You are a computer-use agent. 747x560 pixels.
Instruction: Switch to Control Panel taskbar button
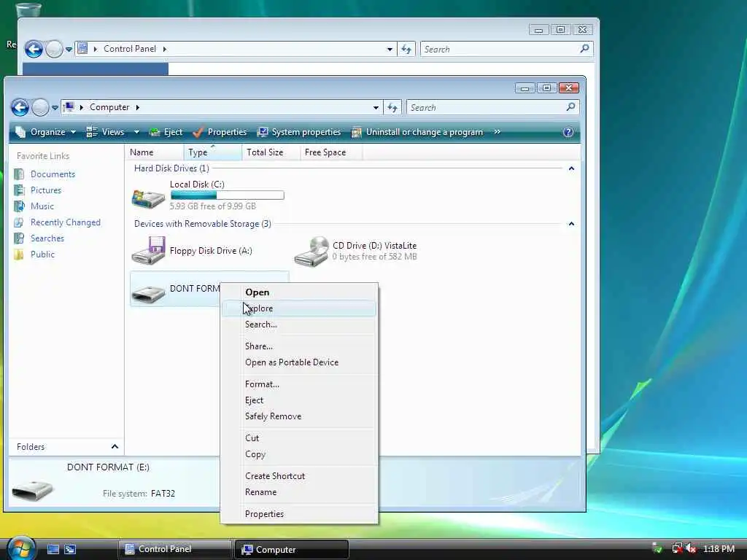tap(174, 549)
